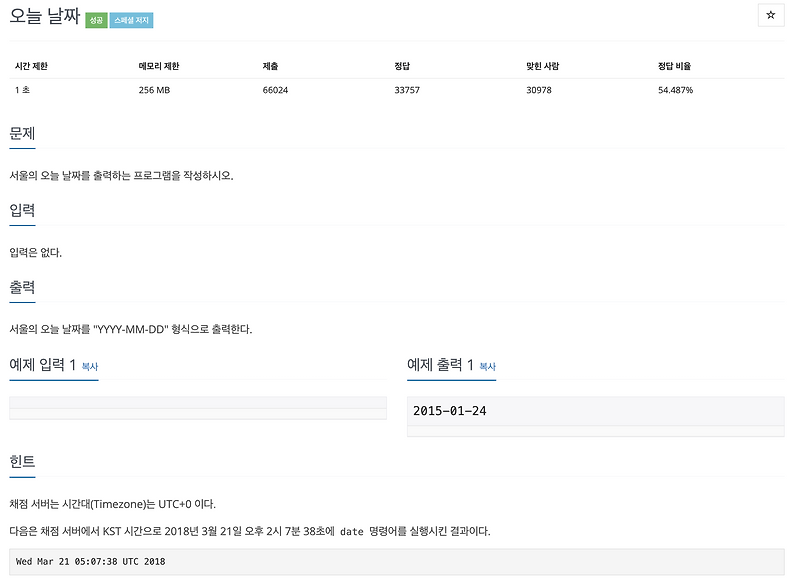
Task: Click the date command output text
Action: coord(90,562)
